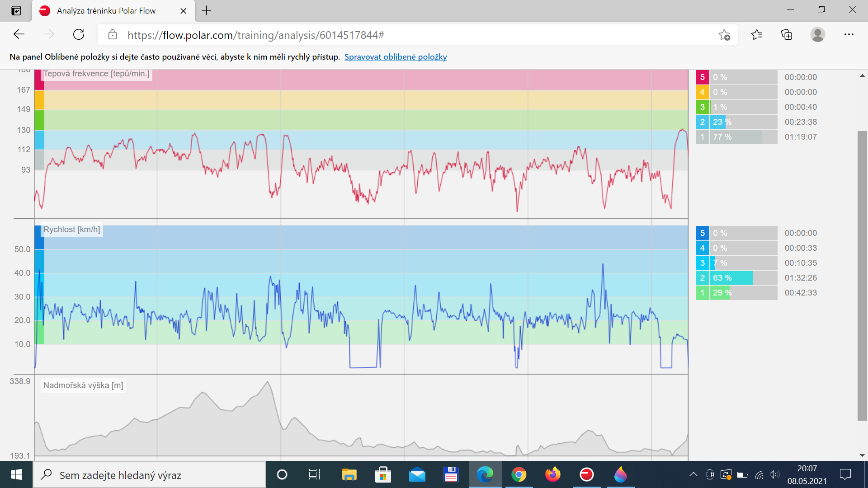The image size is (868, 488).
Task: Reload the Polar Flow page
Action: (79, 34)
